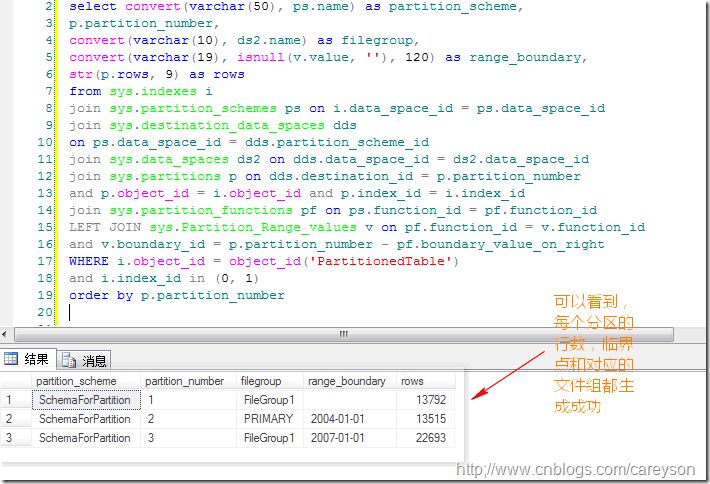This screenshot has width=710, height=484.
Task: Click the 2007-01-01 range boundary cell
Action: coord(350,438)
